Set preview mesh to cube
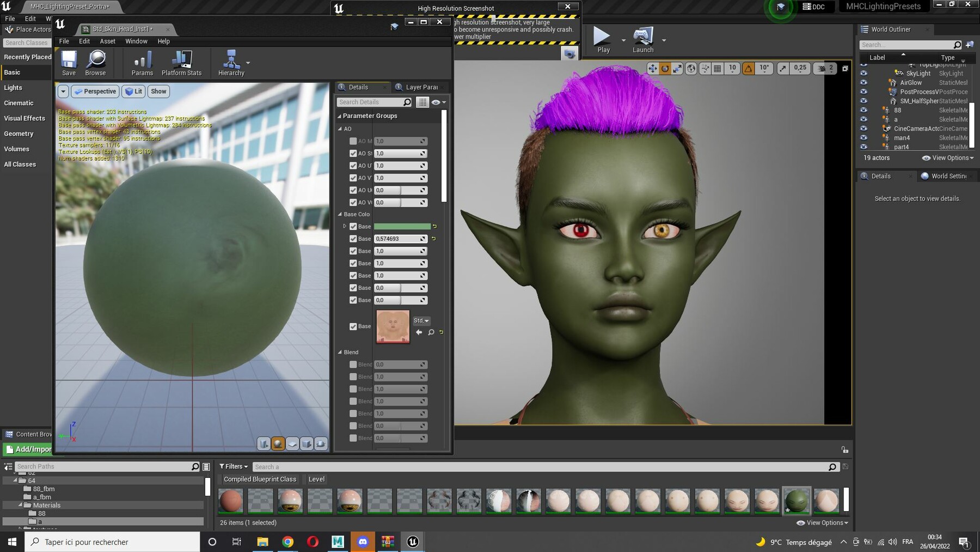The width and height of the screenshot is (980, 552). point(307,444)
